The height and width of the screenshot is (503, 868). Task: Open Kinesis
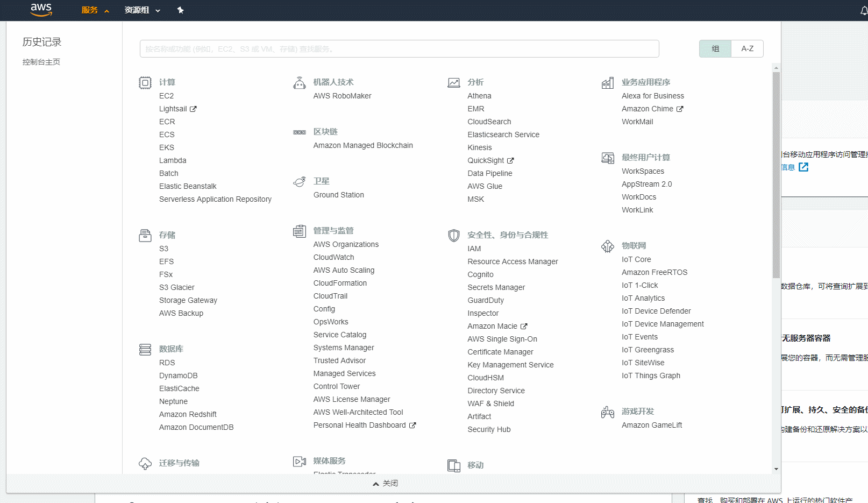tap(480, 147)
